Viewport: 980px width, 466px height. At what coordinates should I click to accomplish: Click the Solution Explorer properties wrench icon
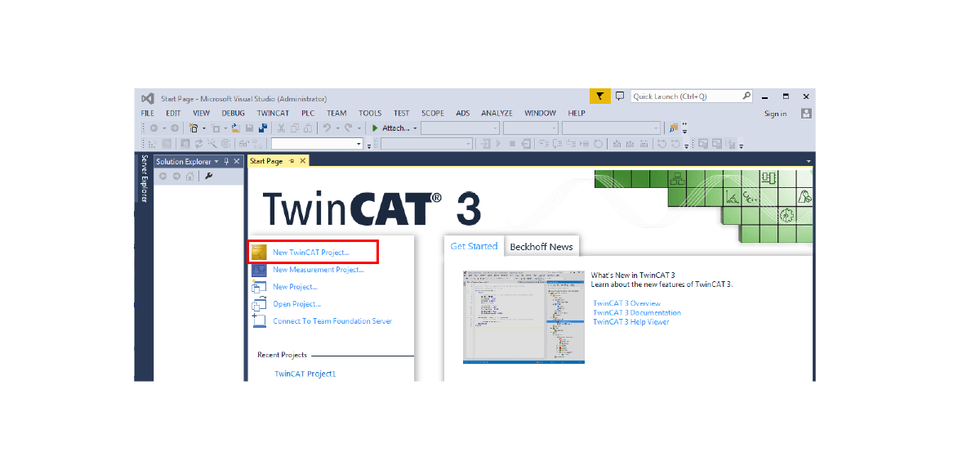(x=208, y=176)
